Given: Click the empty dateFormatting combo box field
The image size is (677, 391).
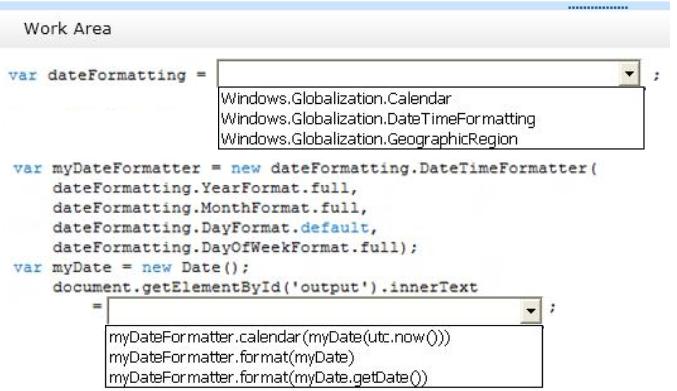Looking at the screenshot, I should (419, 74).
